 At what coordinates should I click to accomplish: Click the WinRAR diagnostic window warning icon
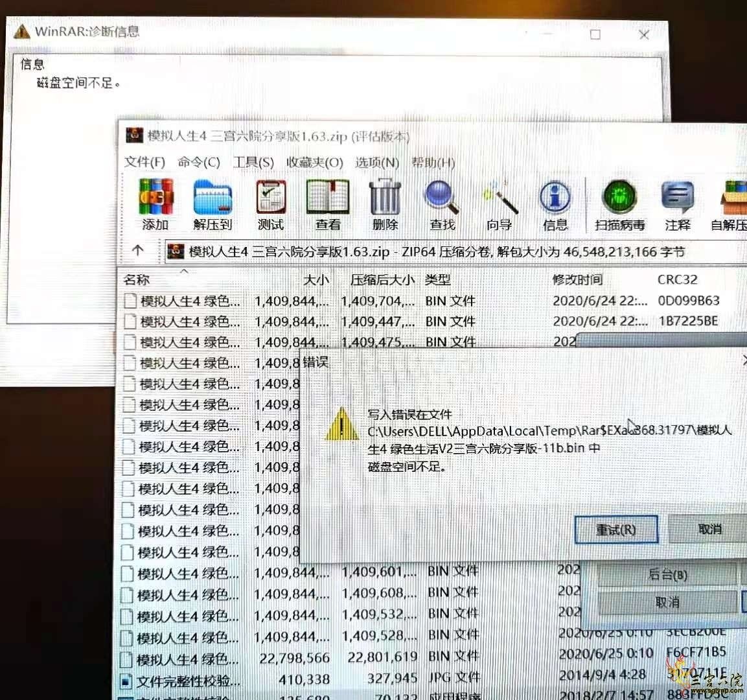[x=21, y=32]
